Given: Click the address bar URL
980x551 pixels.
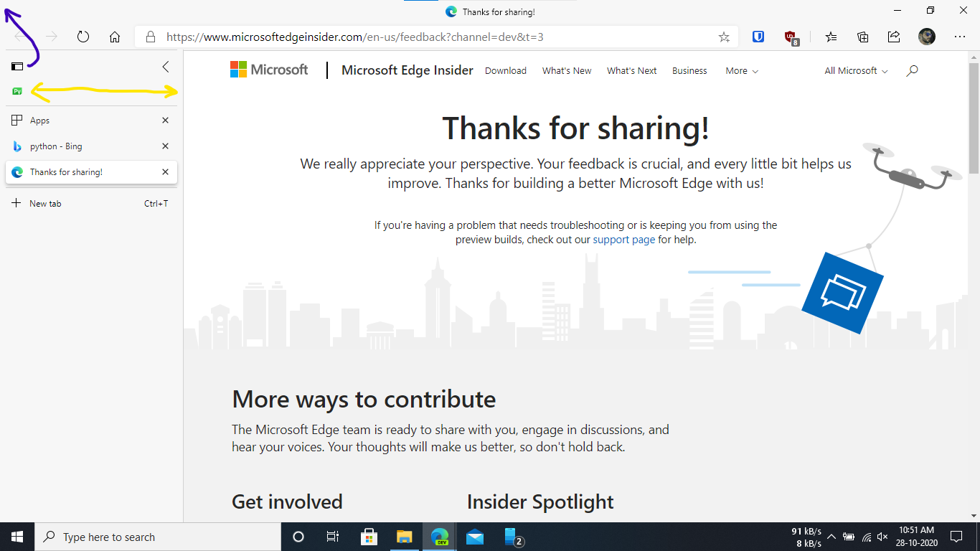Looking at the screenshot, I should pyautogui.click(x=355, y=37).
